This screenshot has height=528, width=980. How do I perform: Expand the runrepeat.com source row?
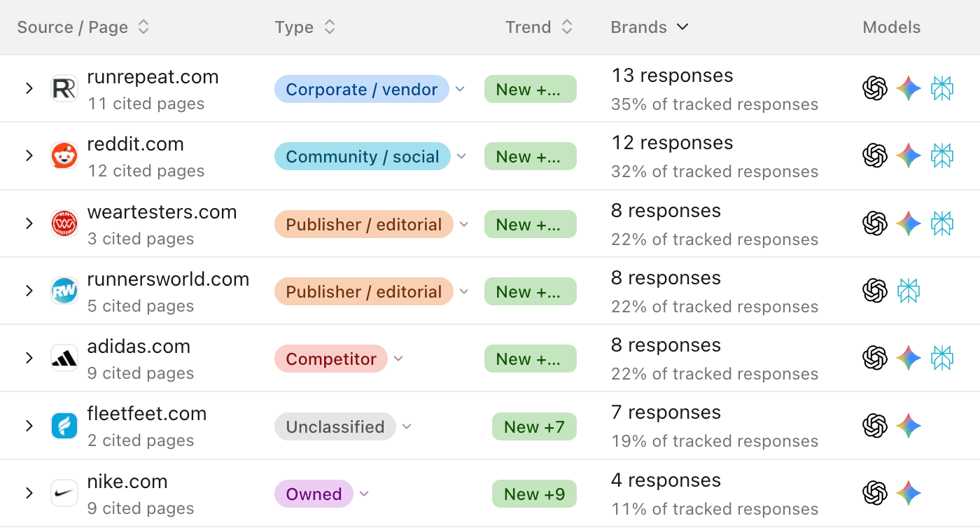click(29, 89)
